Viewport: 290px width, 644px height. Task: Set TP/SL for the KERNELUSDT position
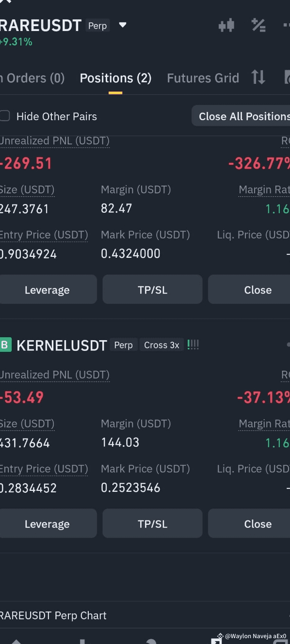pos(152,524)
